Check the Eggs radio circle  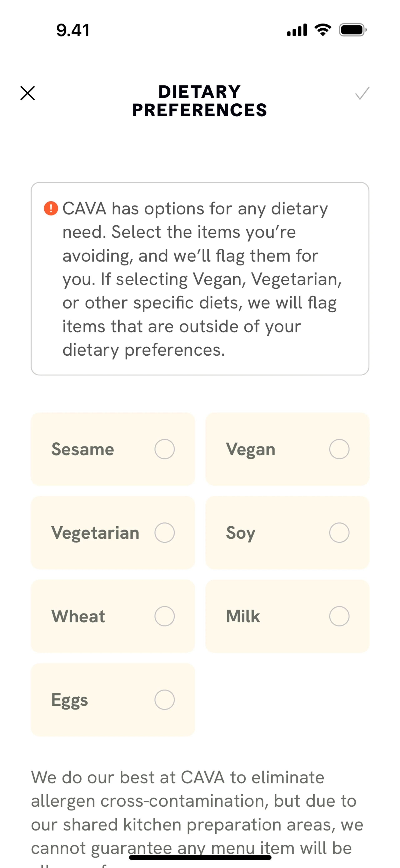164,700
